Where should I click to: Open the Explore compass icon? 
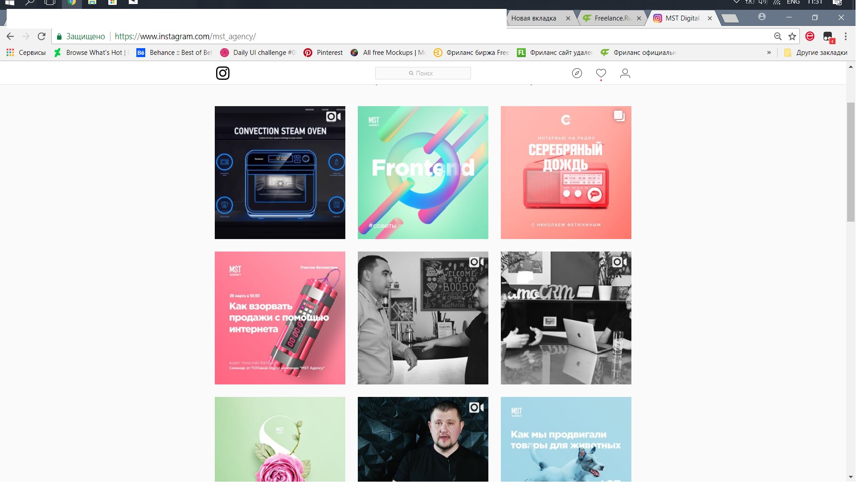(x=577, y=73)
